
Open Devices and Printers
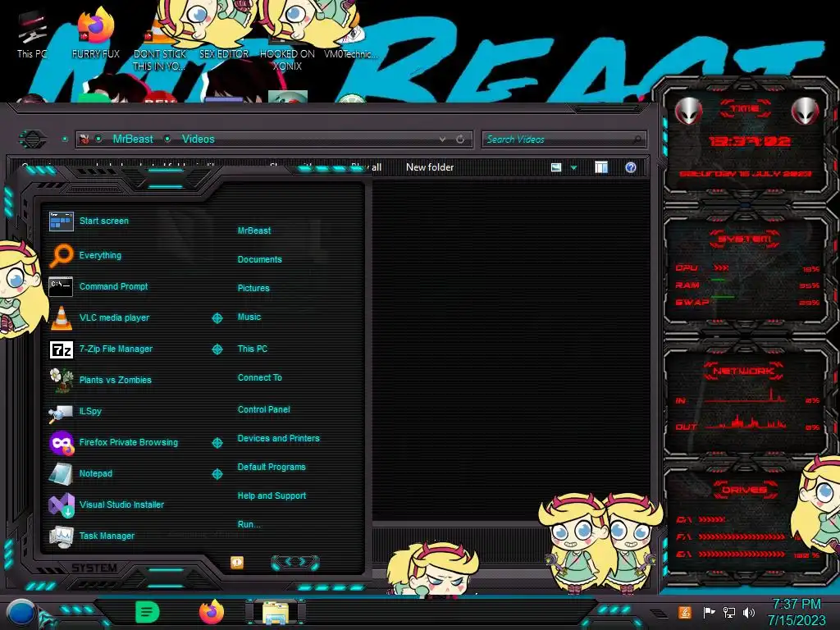point(278,438)
